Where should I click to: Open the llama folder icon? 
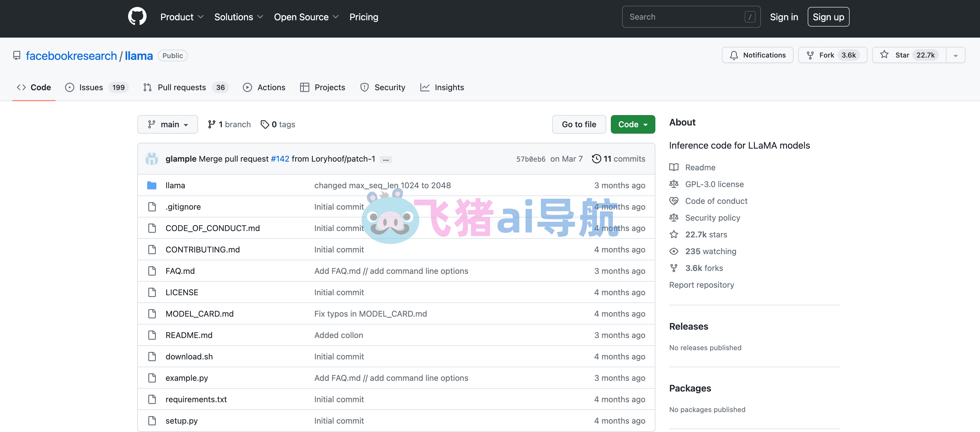tap(152, 185)
